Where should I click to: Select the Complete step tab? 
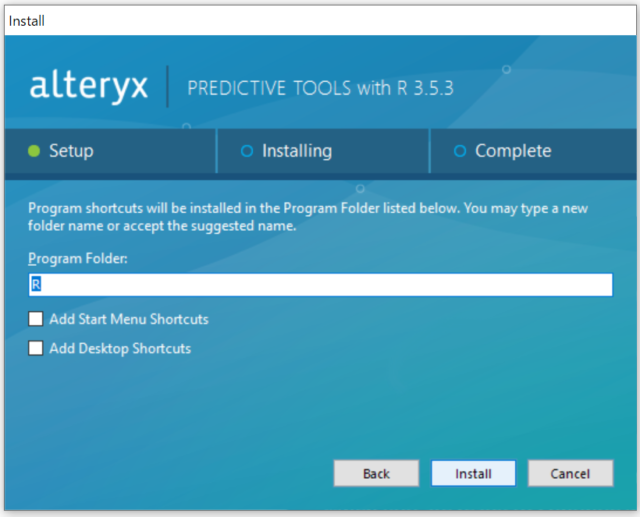[x=533, y=151]
